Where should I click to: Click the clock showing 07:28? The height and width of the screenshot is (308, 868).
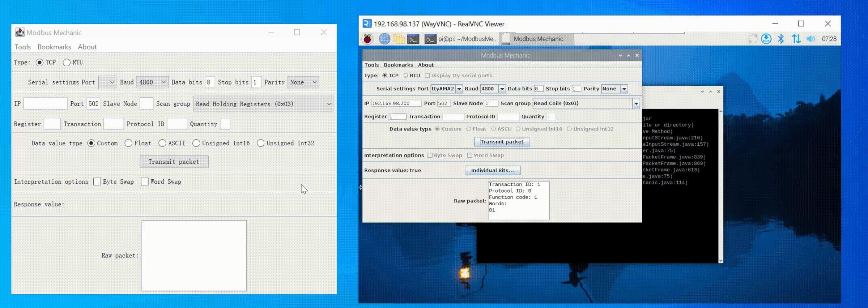(x=829, y=39)
